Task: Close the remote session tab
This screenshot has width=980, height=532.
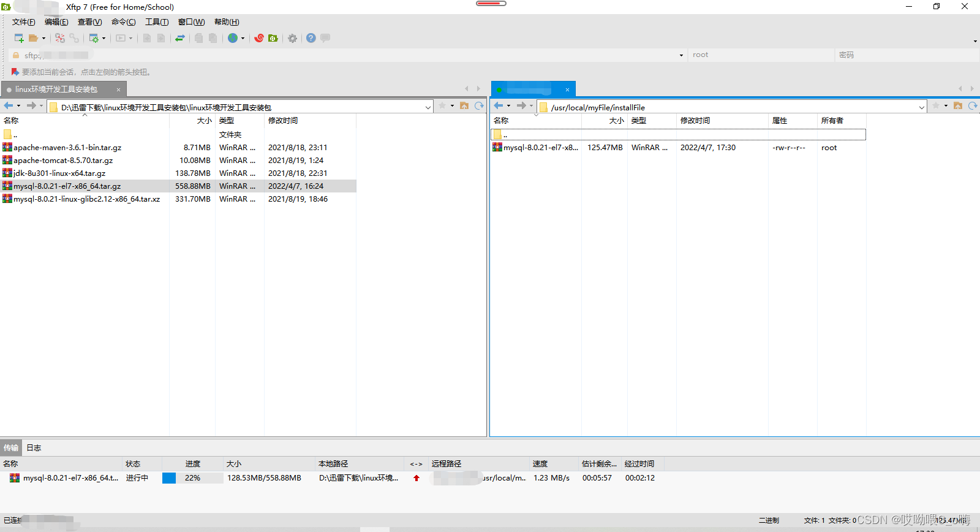Action: pos(567,89)
